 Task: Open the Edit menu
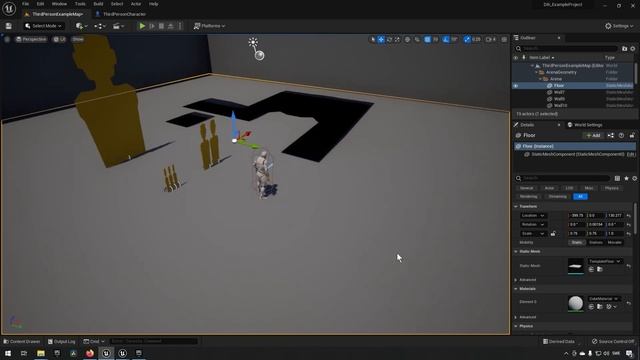coord(40,4)
